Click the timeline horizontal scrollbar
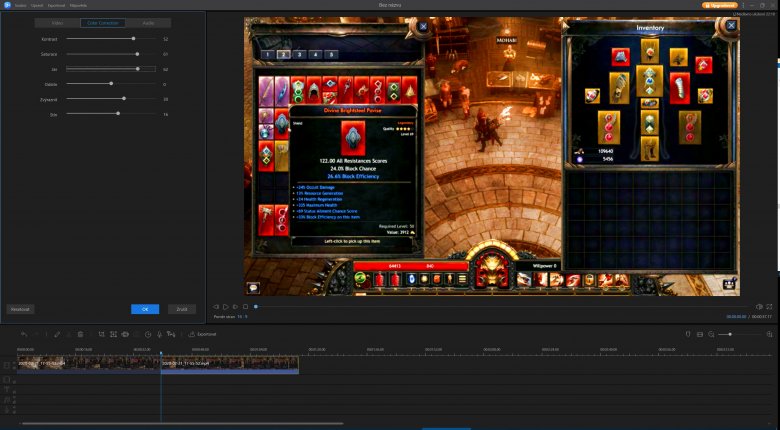This screenshot has height=430, width=780. (x=183, y=424)
